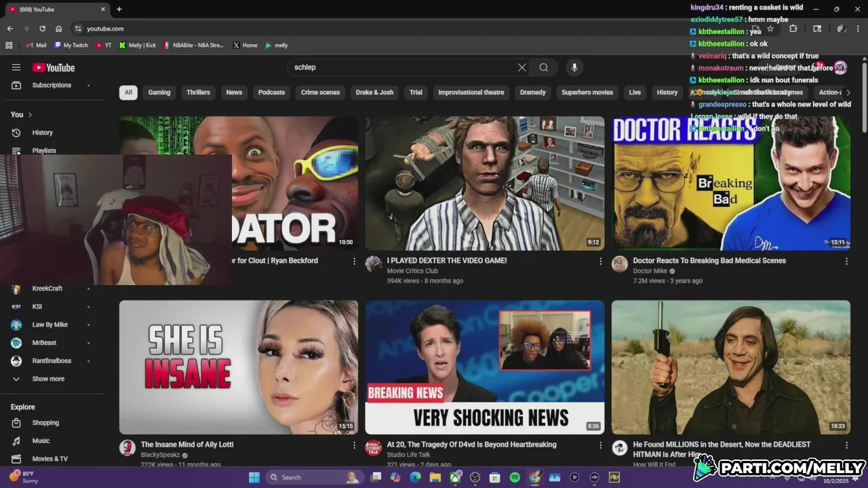This screenshot has width=868, height=488.
Task: Open options for Ryan Beckford video
Action: coord(354,261)
